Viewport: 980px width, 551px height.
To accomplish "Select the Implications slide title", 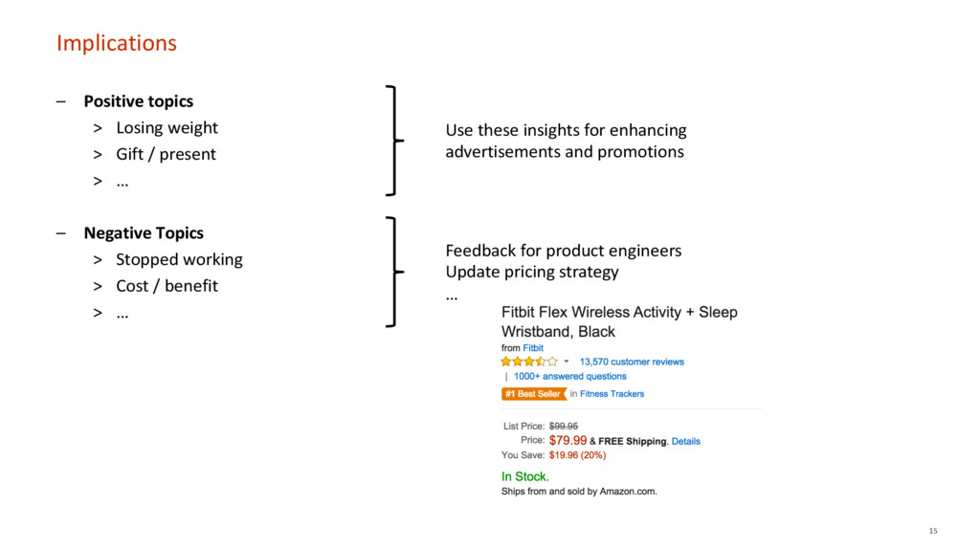I will 117,43.
